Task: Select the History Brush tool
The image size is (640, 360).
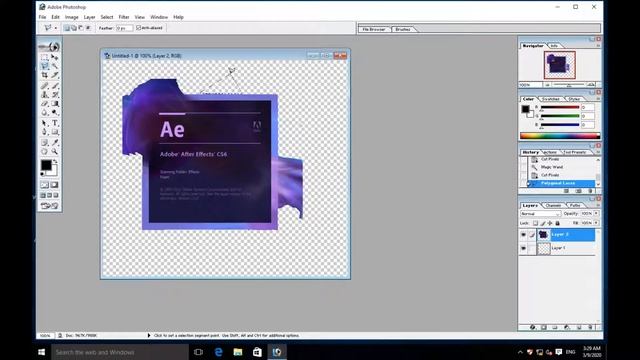Action: point(55,95)
